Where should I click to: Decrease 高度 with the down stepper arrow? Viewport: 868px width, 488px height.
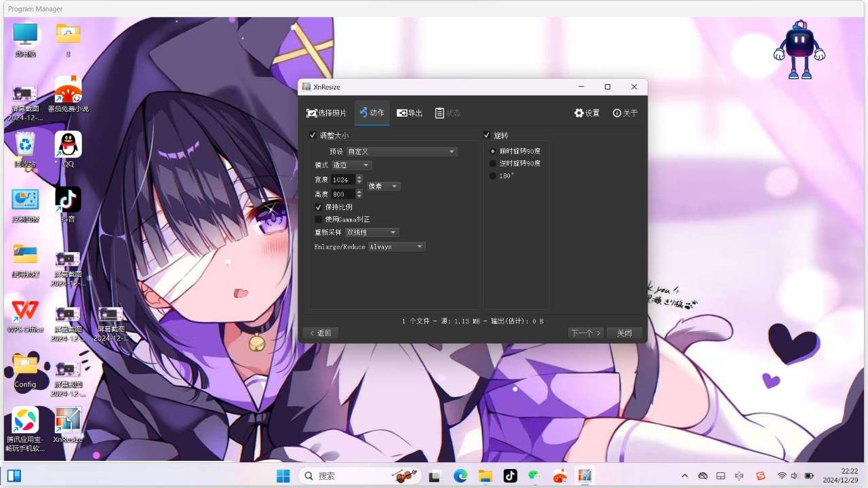(359, 197)
